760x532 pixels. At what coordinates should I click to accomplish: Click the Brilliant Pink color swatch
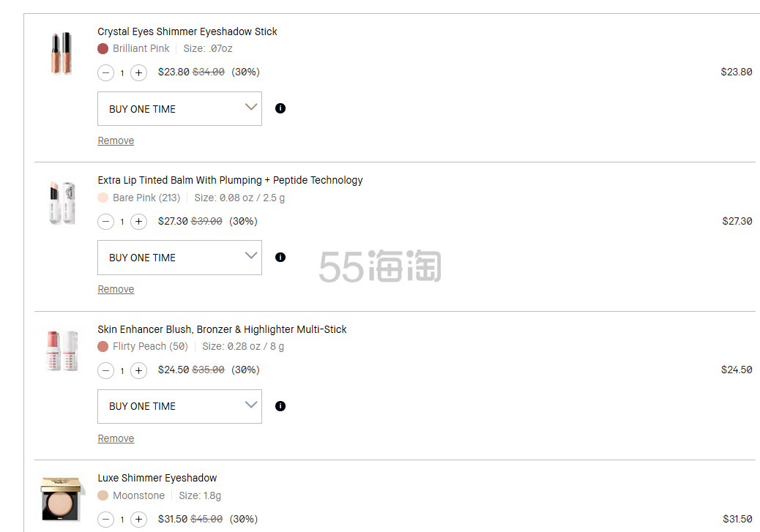click(x=103, y=49)
